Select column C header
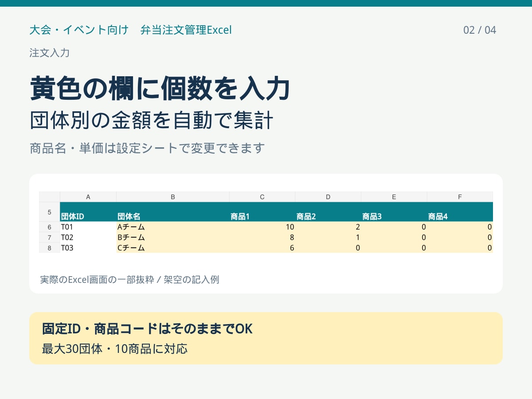 [262, 197]
